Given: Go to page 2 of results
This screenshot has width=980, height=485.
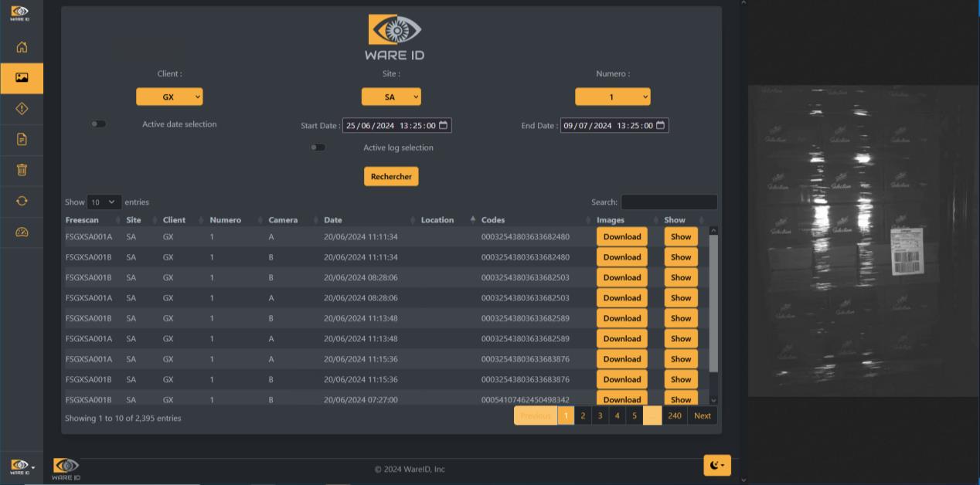Looking at the screenshot, I should [583, 415].
